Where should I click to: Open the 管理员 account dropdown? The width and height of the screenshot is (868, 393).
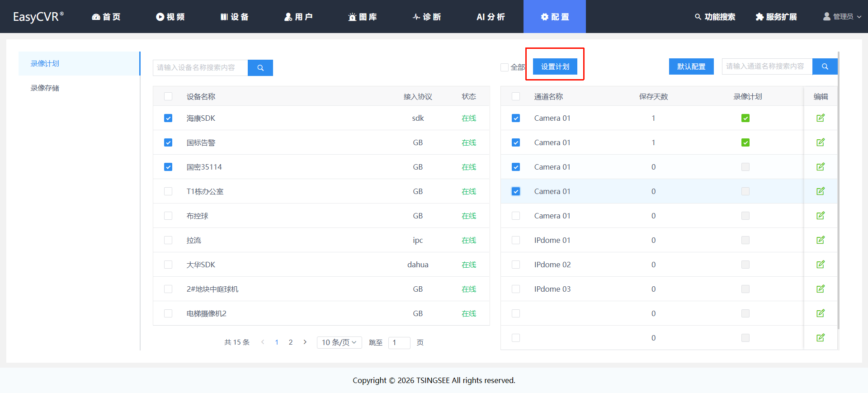click(842, 17)
